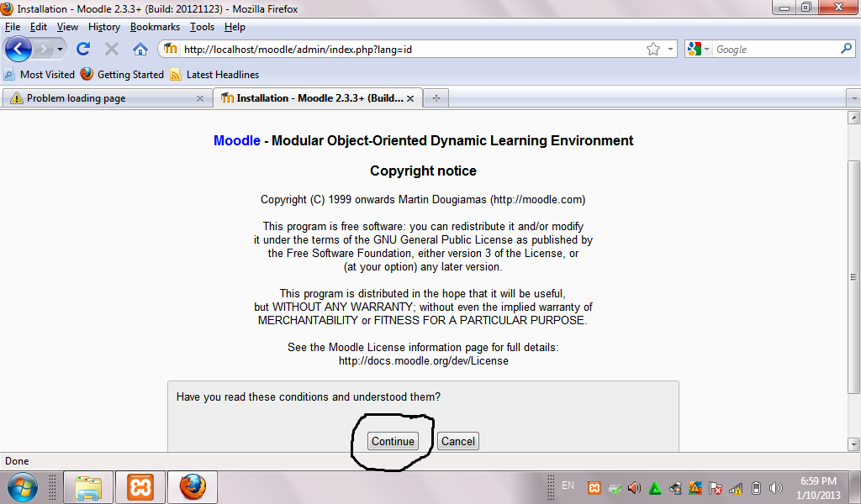Screen dimensions: 861x504
Task: Open the Getting Started bookmark
Action: click(122, 75)
